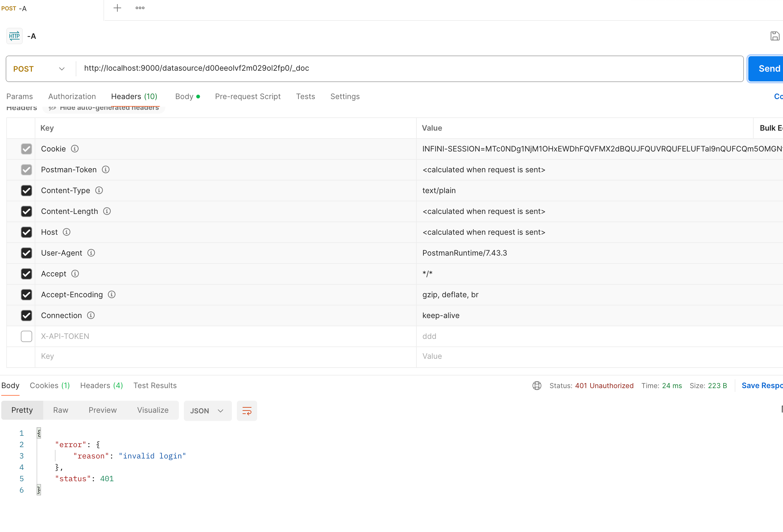Open the JSON format dropdown
Viewport: 783px width, 532px height.
click(207, 411)
